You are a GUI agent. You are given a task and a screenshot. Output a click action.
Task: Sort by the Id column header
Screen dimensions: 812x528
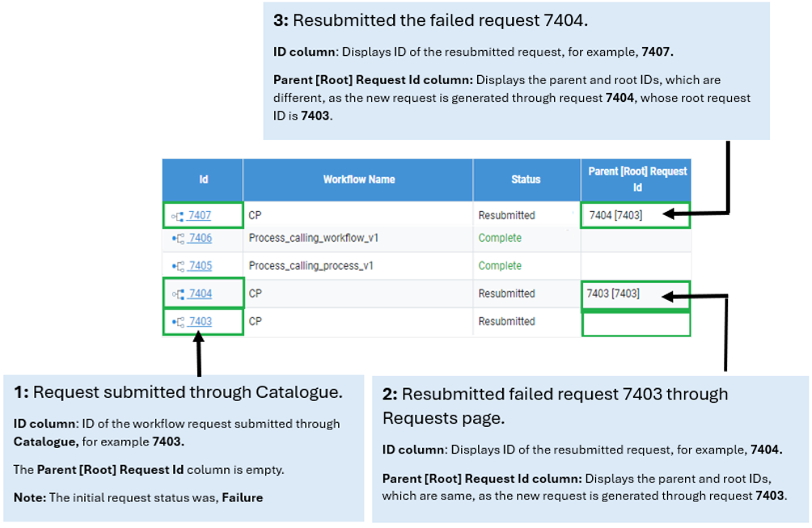pyautogui.click(x=203, y=180)
